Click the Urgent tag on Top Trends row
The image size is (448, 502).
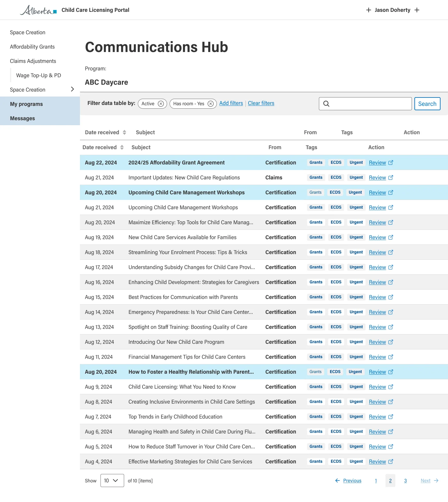356,417
